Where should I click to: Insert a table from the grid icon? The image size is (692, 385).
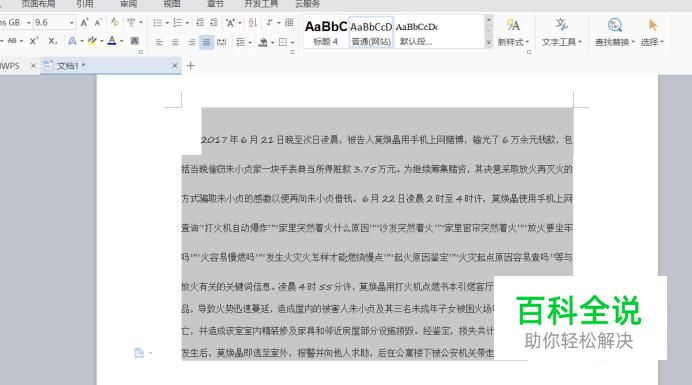289,23
